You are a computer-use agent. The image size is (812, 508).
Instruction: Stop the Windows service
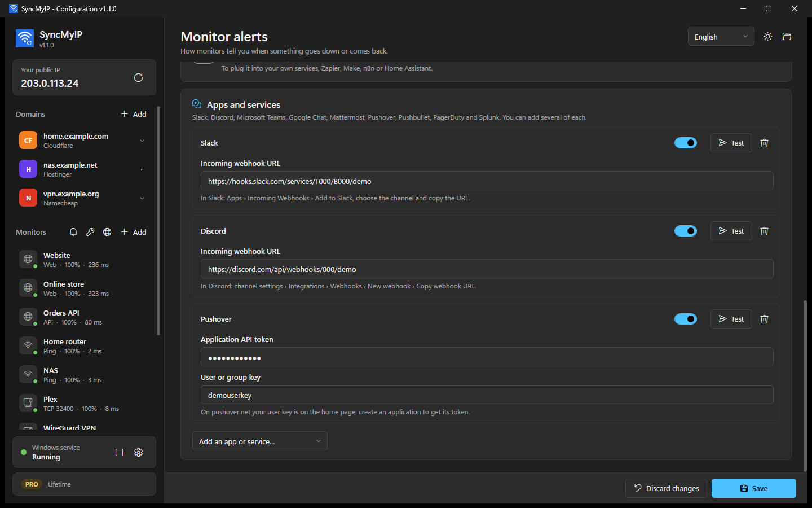click(119, 452)
